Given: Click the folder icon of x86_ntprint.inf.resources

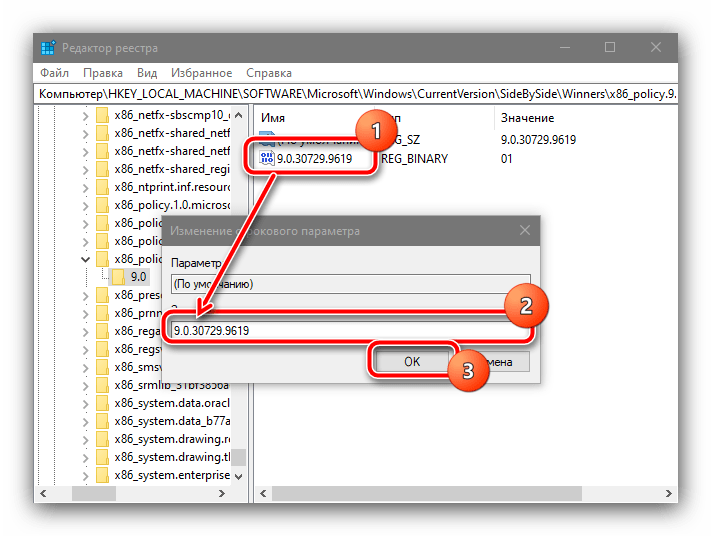Looking at the screenshot, I should (x=102, y=187).
